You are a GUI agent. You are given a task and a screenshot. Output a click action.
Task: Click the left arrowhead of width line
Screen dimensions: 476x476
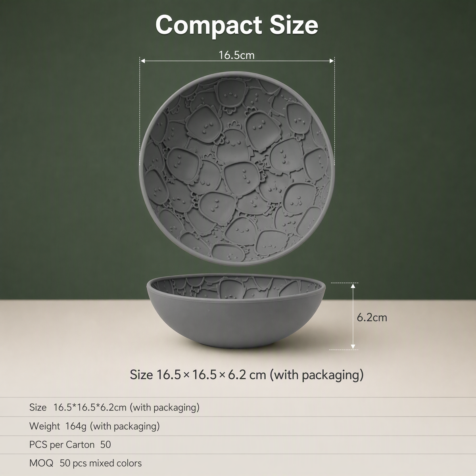click(x=143, y=61)
